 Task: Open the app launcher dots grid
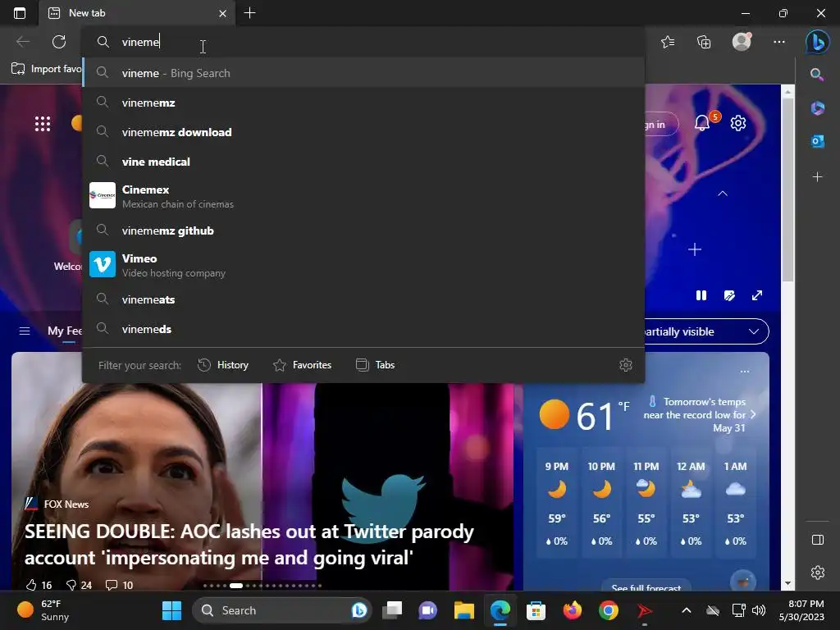coord(43,123)
